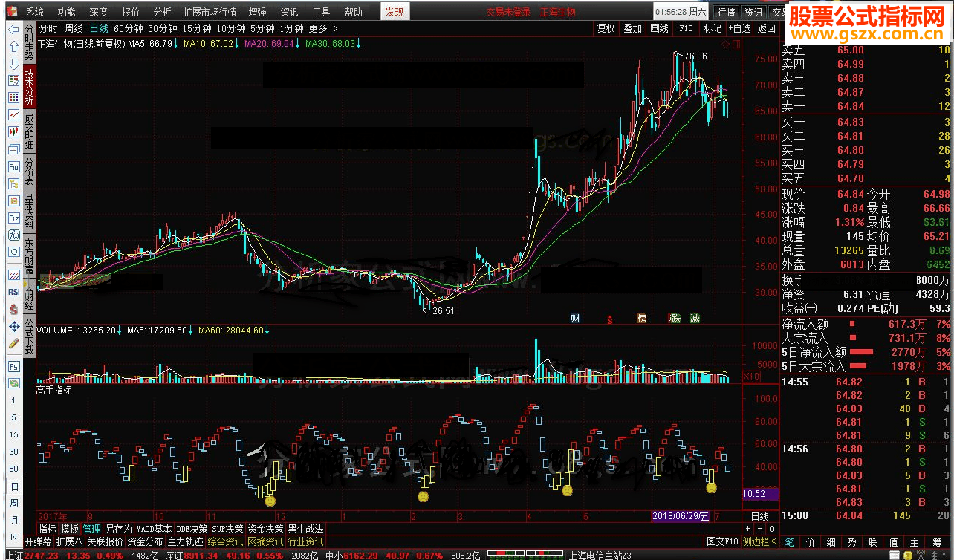Click the MA5 indicator down arrow
This screenshot has height=560, width=954.
(x=177, y=44)
